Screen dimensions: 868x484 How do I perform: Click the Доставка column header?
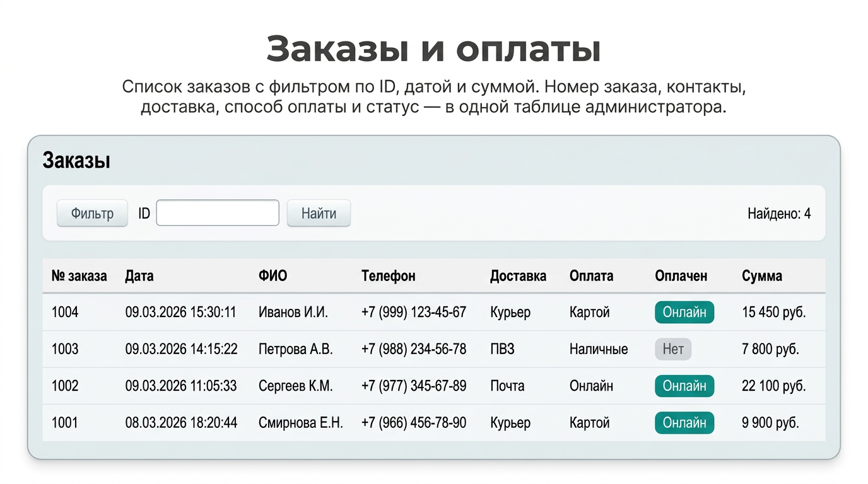(518, 276)
